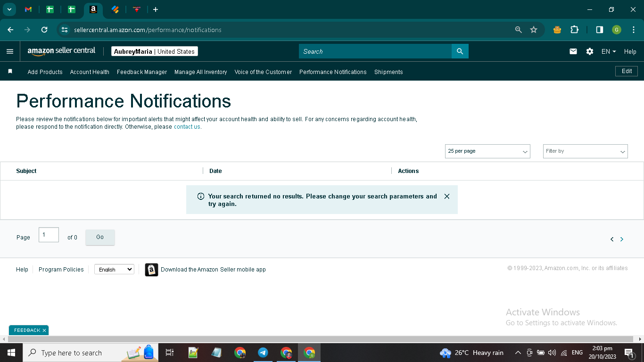Click the yellow extension icon in toolbar
Image resolution: width=644 pixels, height=362 pixels.
tap(557, 30)
